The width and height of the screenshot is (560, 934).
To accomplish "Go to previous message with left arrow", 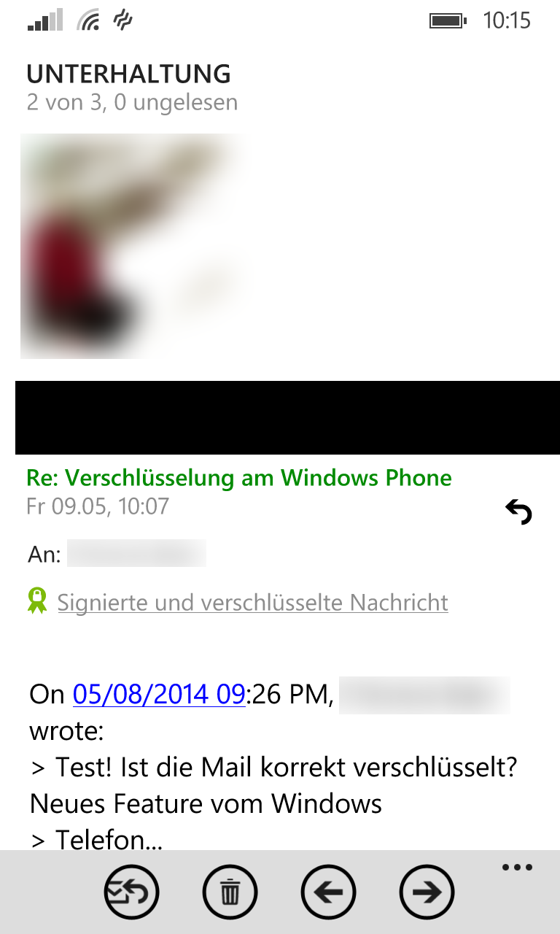I will (328, 892).
